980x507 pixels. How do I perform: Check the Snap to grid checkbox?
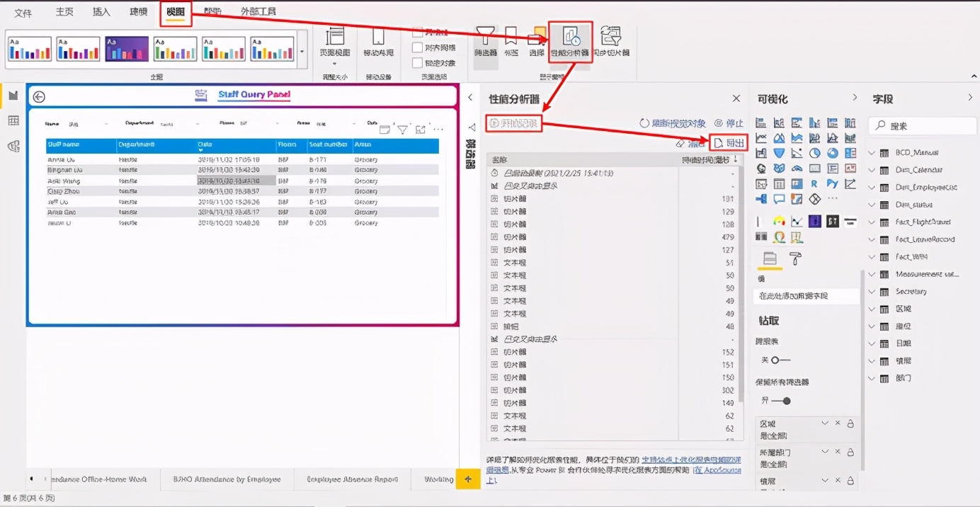coord(418,47)
